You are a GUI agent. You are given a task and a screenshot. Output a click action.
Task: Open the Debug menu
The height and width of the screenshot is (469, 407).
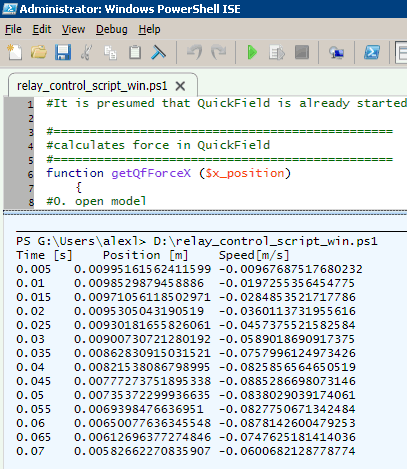[112, 29]
